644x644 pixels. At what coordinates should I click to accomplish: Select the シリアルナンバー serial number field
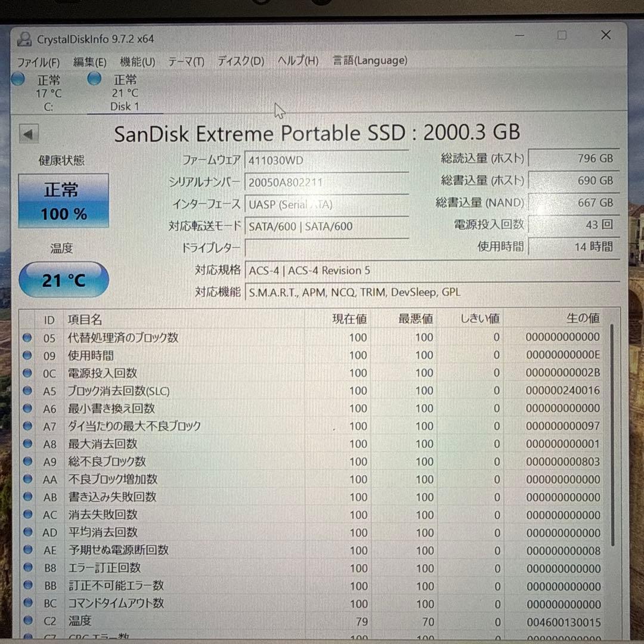tap(327, 182)
